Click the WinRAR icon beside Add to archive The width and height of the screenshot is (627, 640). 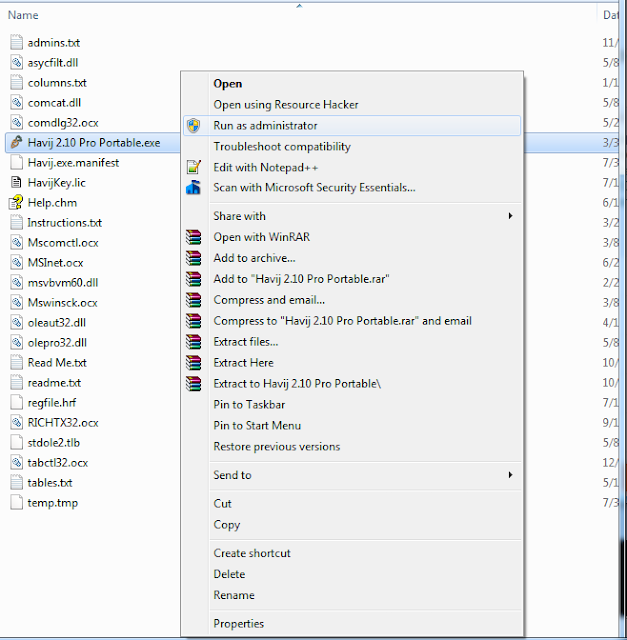pyautogui.click(x=193, y=258)
